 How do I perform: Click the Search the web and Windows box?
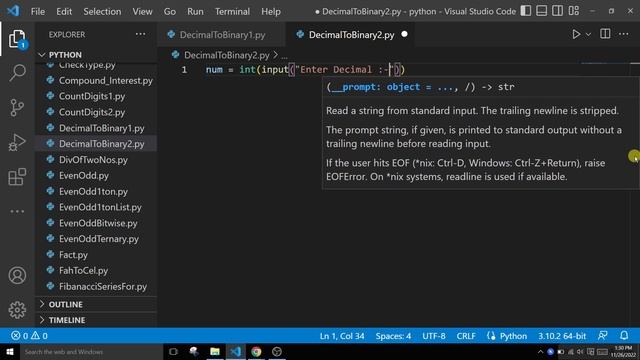(x=91, y=352)
